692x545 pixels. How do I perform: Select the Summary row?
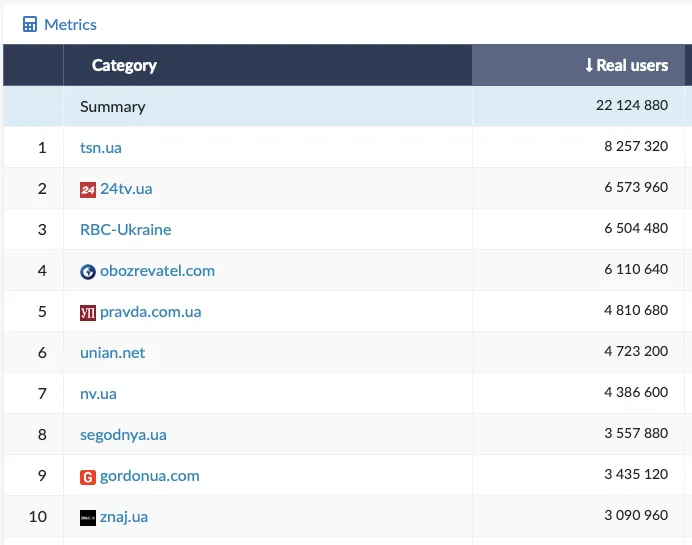(x=112, y=107)
